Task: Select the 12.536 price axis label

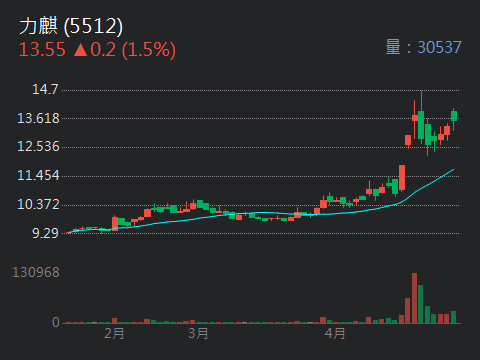Action: (x=38, y=147)
